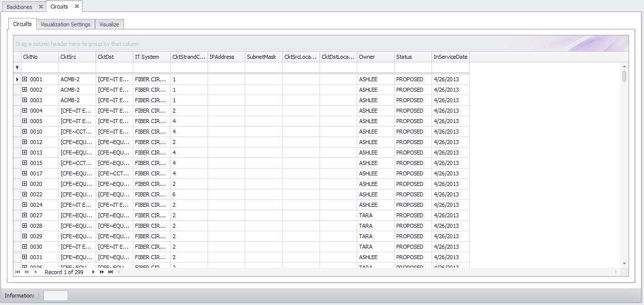Go to the previous record
The height and width of the screenshot is (305, 644).
click(35, 272)
